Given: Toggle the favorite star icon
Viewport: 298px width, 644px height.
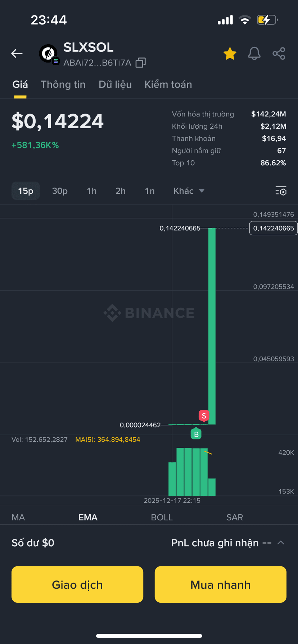Looking at the screenshot, I should [230, 54].
